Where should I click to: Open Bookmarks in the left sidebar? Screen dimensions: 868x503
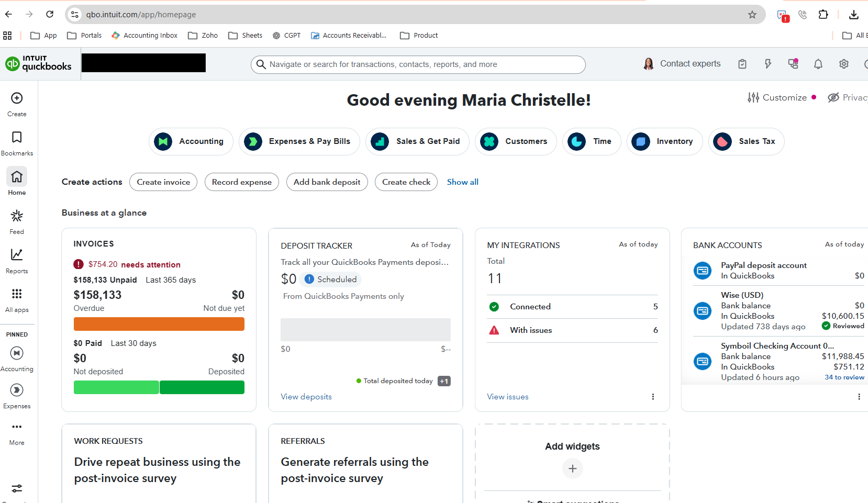pos(17,143)
